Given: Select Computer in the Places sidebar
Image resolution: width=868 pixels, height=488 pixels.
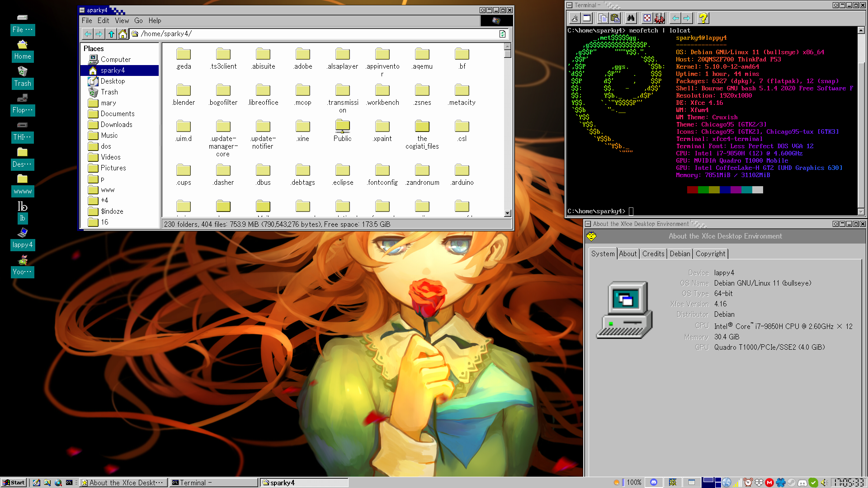Looking at the screenshot, I should 116,60.
